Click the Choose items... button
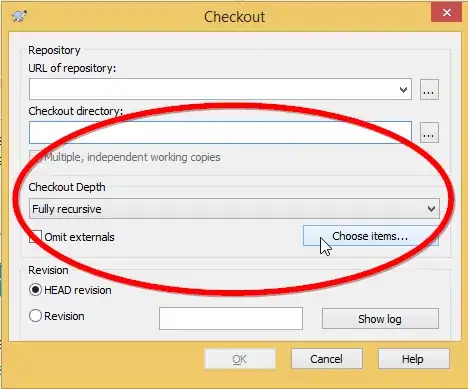The image size is (468, 389). [x=370, y=236]
